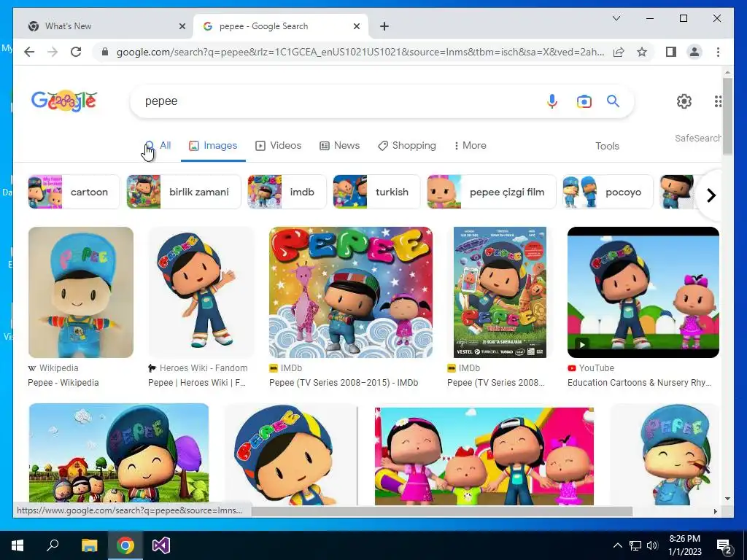Open the Chrome three-dot menu
The width and height of the screenshot is (747, 560).
(x=718, y=52)
